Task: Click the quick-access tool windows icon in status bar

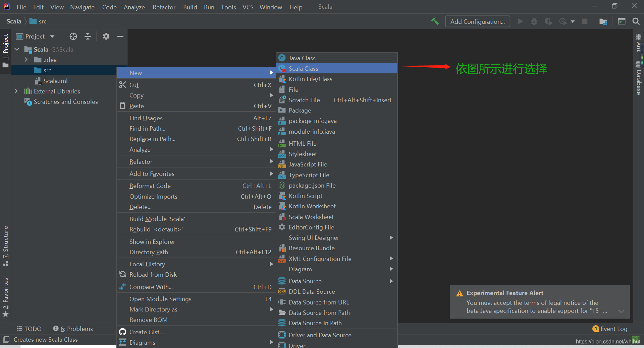Action: [x=6, y=339]
